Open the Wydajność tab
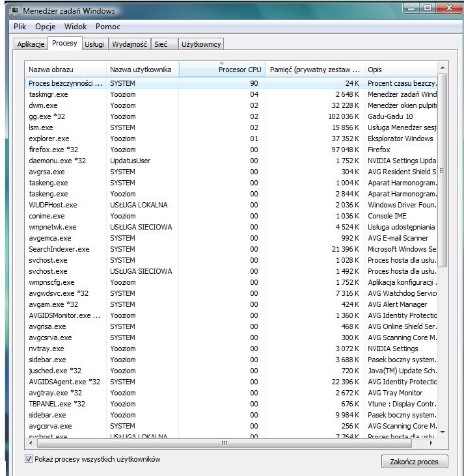Viewport: 464px width, 476px height. click(x=130, y=44)
